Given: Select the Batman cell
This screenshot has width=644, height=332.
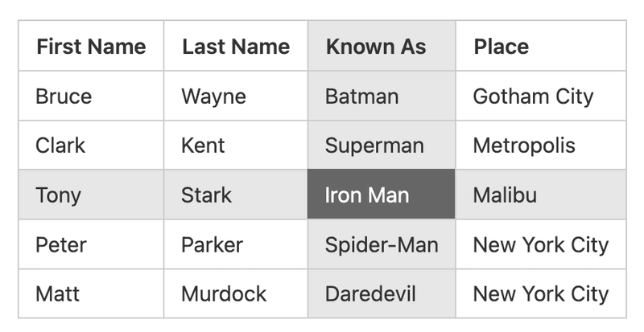Looking at the screenshot, I should [x=382, y=96].
